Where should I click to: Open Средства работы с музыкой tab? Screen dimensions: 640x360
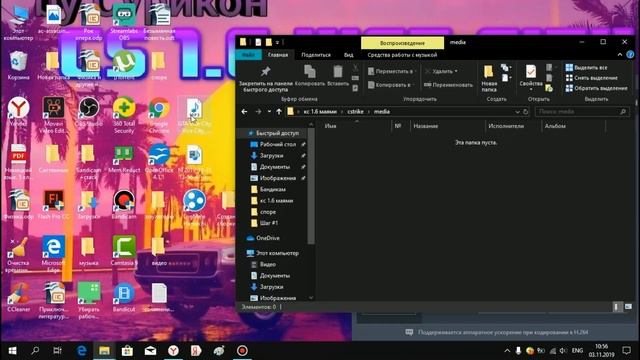(x=402, y=55)
